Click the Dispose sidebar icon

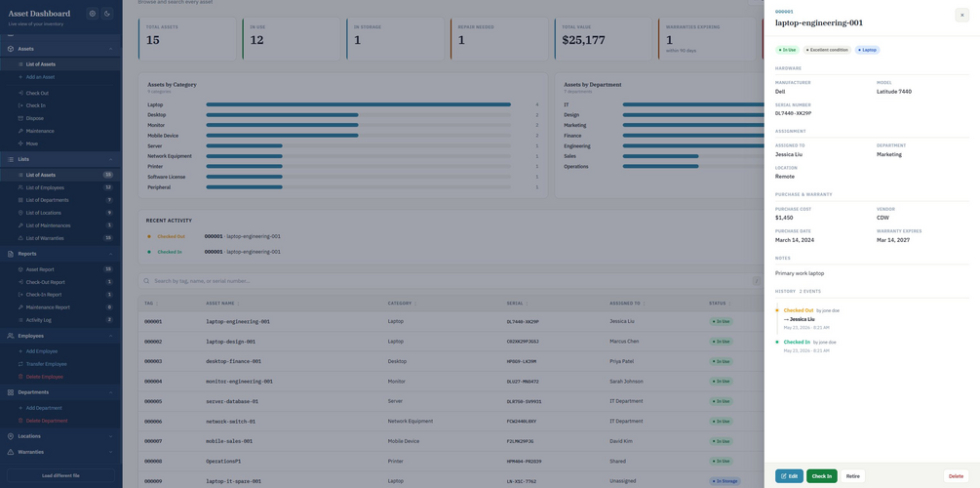20,118
